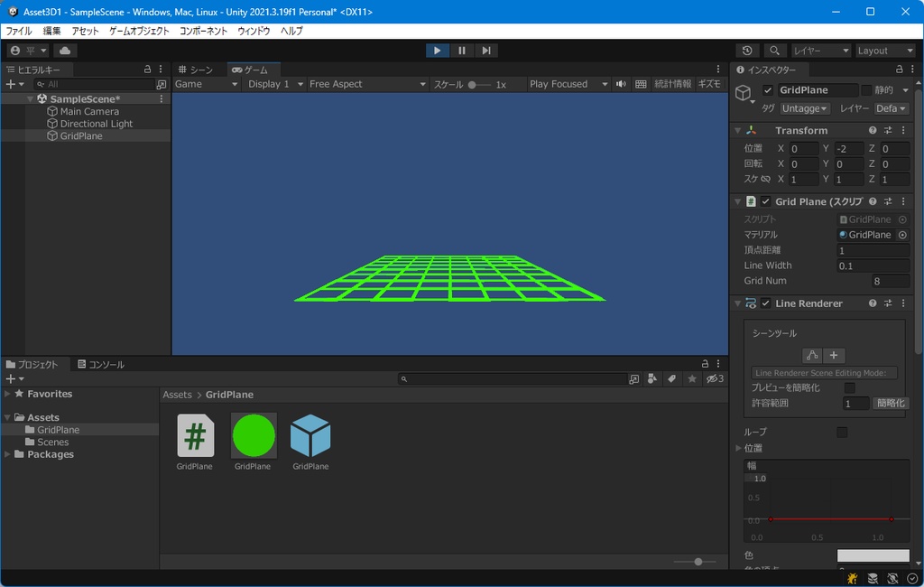Click the Hierarchy add (+) button
924x587 pixels.
(x=14, y=84)
